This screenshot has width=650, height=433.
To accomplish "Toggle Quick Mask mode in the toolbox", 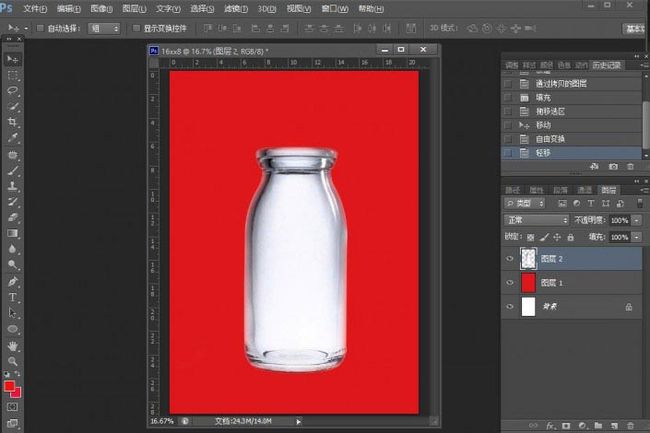I will 12,407.
